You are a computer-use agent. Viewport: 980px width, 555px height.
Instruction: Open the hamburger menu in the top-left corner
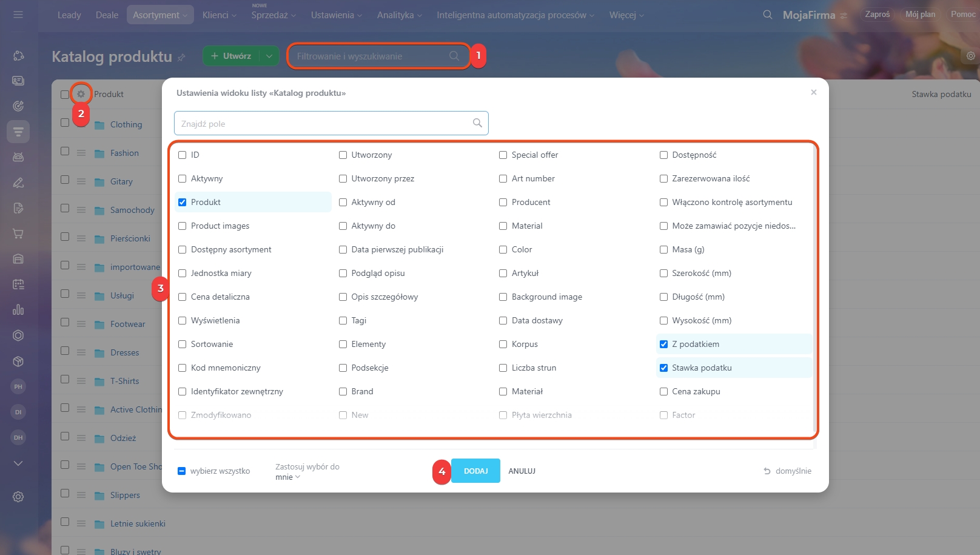pos(18,15)
